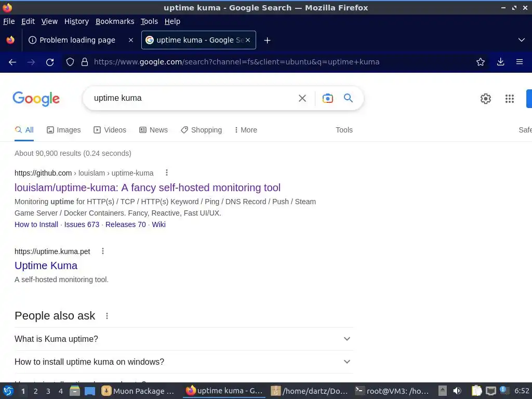Open the Edit menu
This screenshot has height=399, width=532.
pyautogui.click(x=28, y=21)
